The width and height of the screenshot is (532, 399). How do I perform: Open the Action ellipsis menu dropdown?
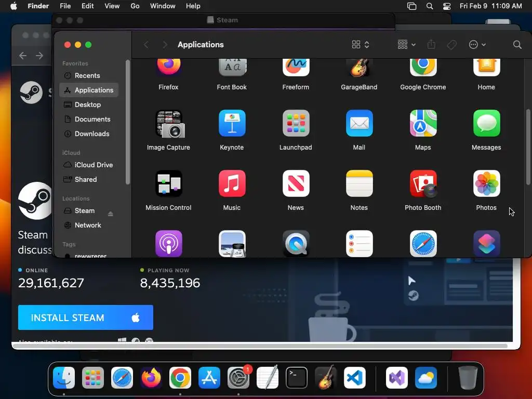click(477, 45)
